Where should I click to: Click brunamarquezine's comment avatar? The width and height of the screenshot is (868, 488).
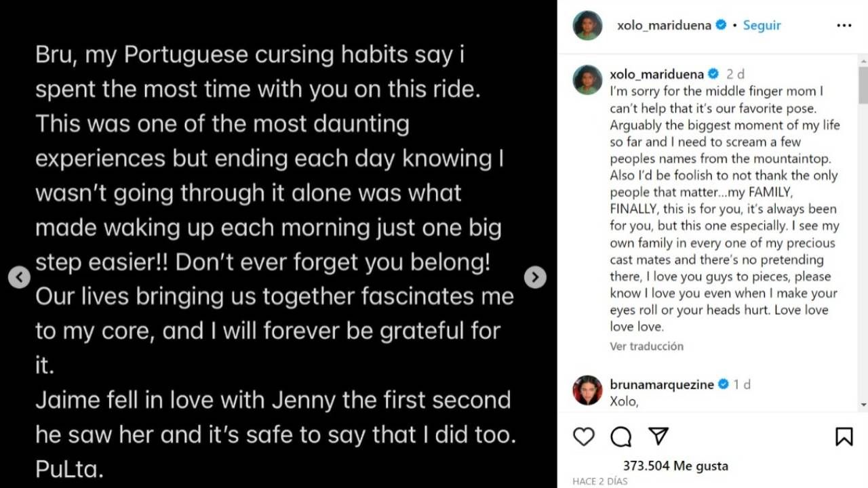click(x=587, y=390)
